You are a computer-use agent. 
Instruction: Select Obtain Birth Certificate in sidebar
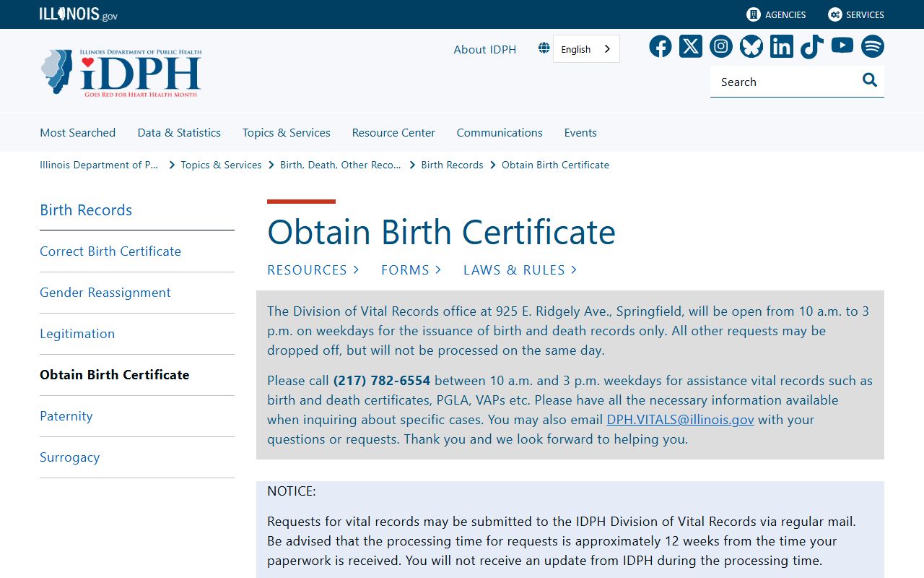[115, 374]
